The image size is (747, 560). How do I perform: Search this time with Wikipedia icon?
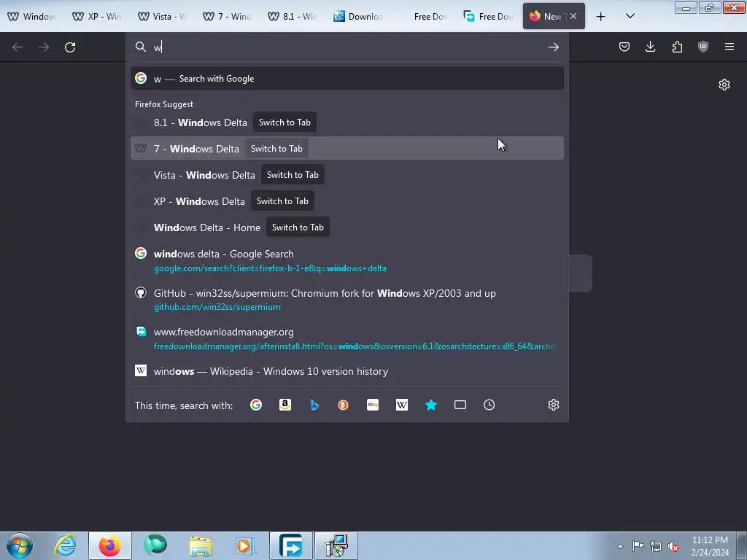[x=402, y=405]
